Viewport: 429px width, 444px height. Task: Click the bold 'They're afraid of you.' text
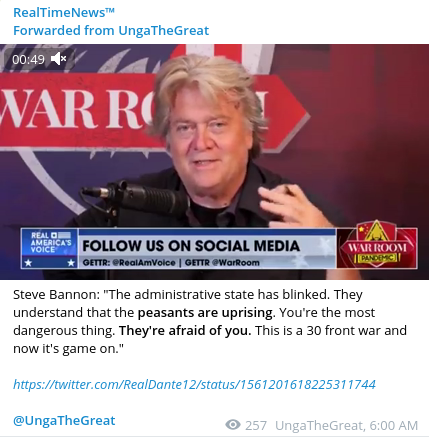coord(185,331)
